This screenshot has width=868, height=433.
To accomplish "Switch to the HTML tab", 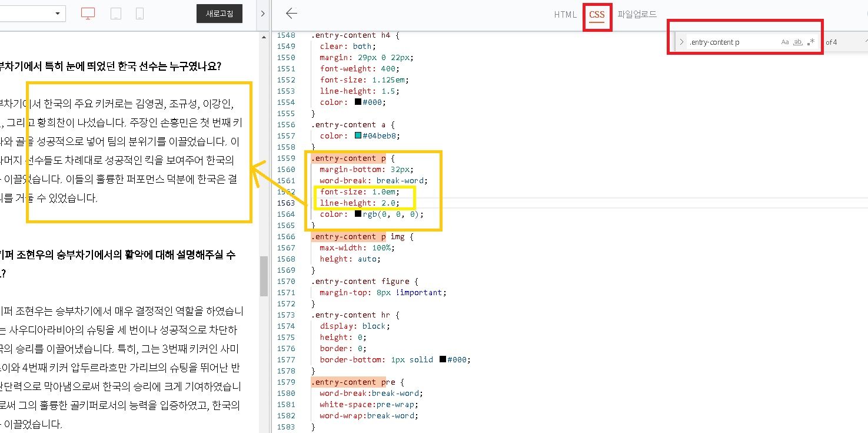I will pos(564,15).
